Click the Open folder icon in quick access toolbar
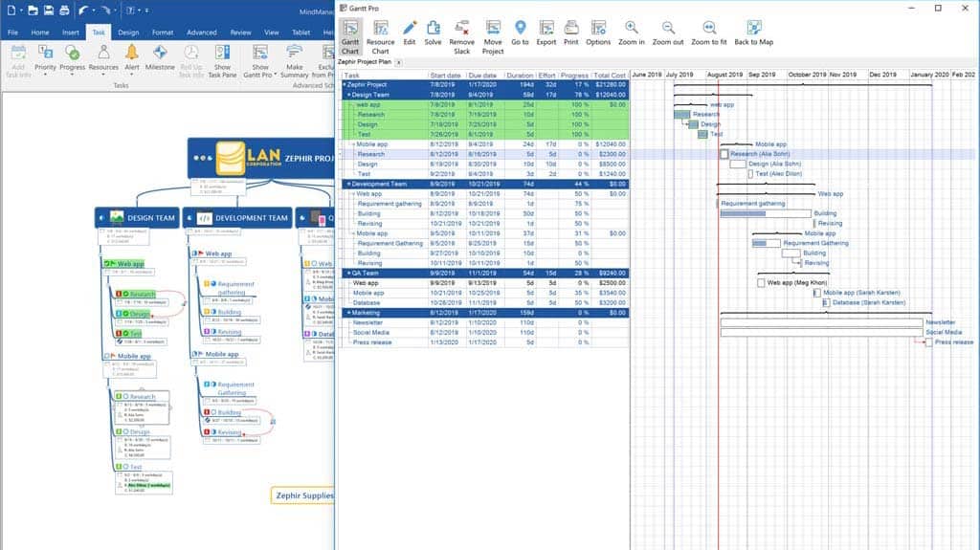Viewport: 980px width, 550px height. click(x=33, y=10)
